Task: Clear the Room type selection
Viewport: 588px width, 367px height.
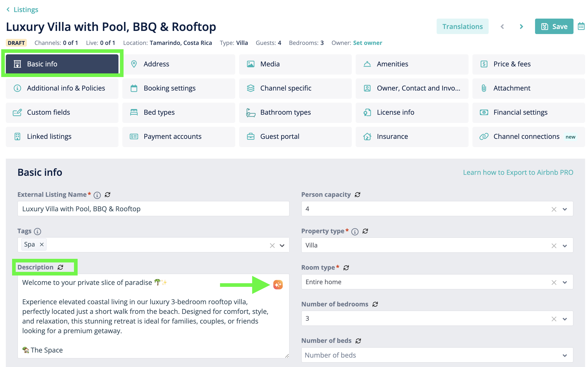Action: tap(554, 282)
